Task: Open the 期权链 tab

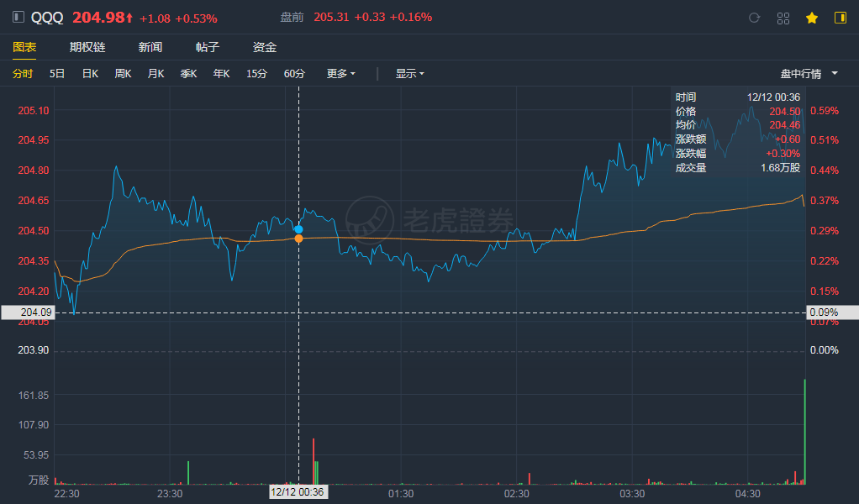Action: 87,48
